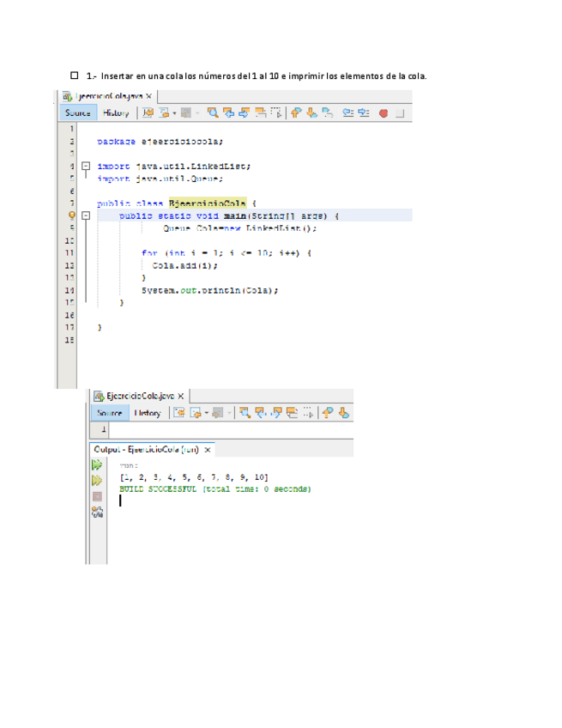Switch to History view above the code
This screenshot has width=562, height=728.
point(116,112)
